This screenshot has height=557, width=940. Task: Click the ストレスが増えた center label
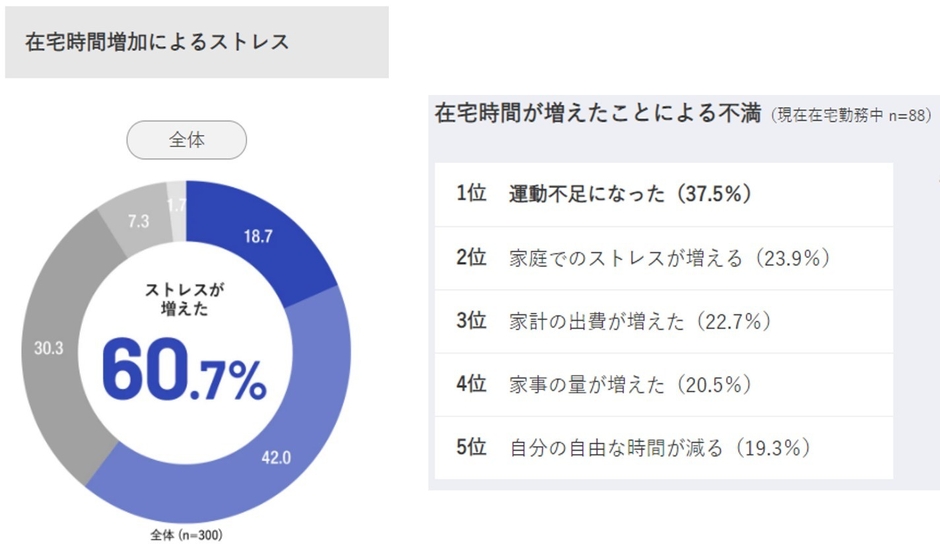pyautogui.click(x=185, y=298)
